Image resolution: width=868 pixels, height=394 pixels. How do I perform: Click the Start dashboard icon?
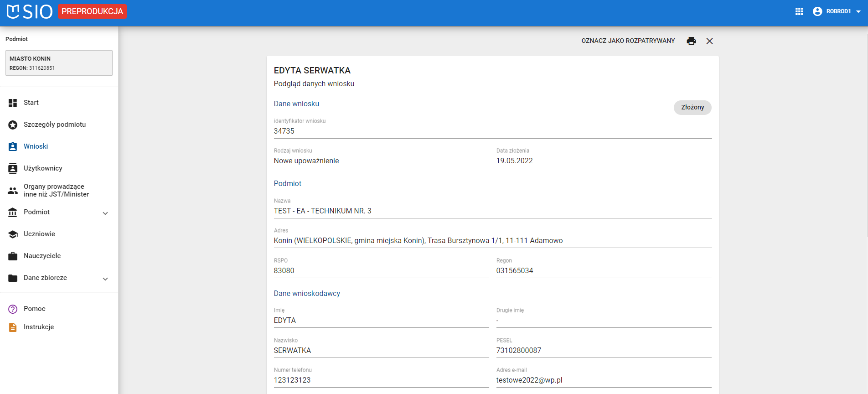[x=13, y=103]
